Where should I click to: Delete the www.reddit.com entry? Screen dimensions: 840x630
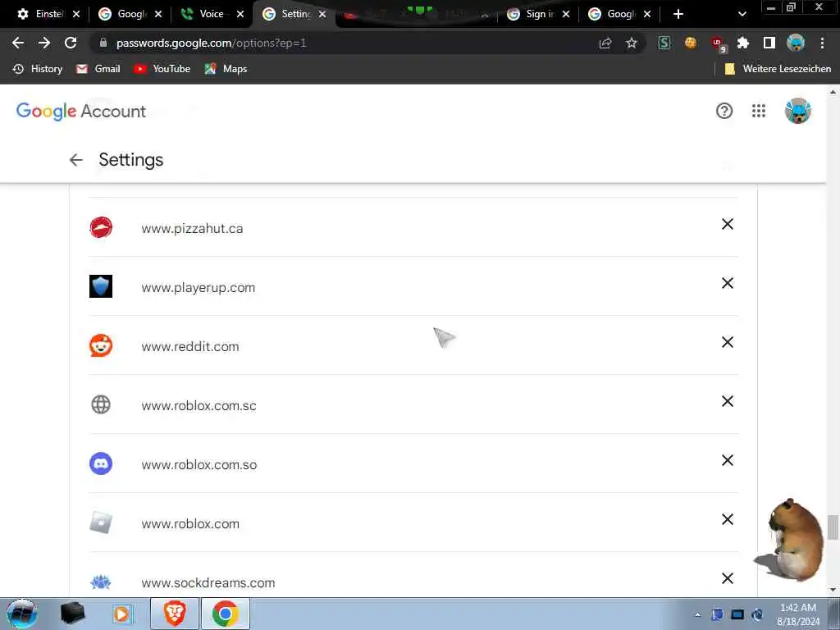[727, 342]
